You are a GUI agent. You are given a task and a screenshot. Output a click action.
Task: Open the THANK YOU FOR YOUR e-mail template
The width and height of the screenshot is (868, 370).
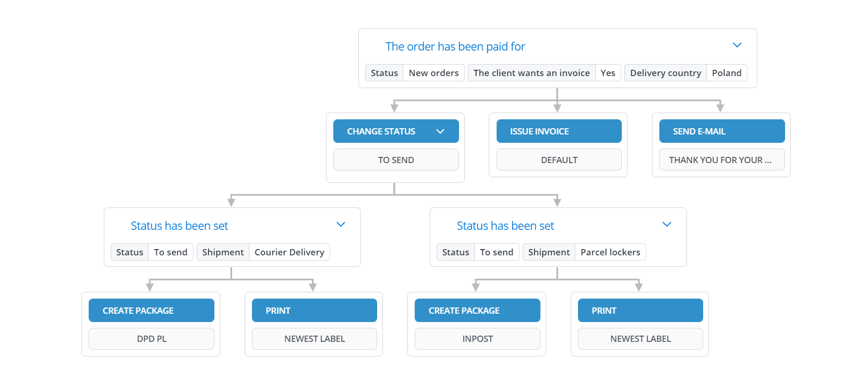[722, 160]
